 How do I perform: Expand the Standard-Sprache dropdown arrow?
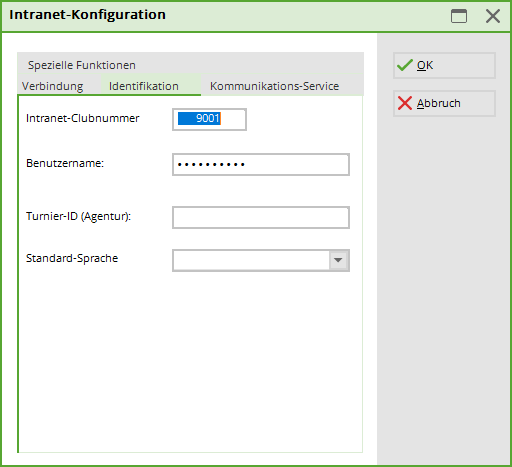338,260
